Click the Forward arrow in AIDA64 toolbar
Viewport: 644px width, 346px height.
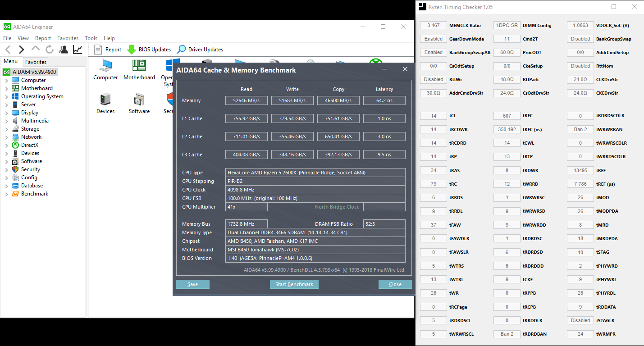pos(21,50)
